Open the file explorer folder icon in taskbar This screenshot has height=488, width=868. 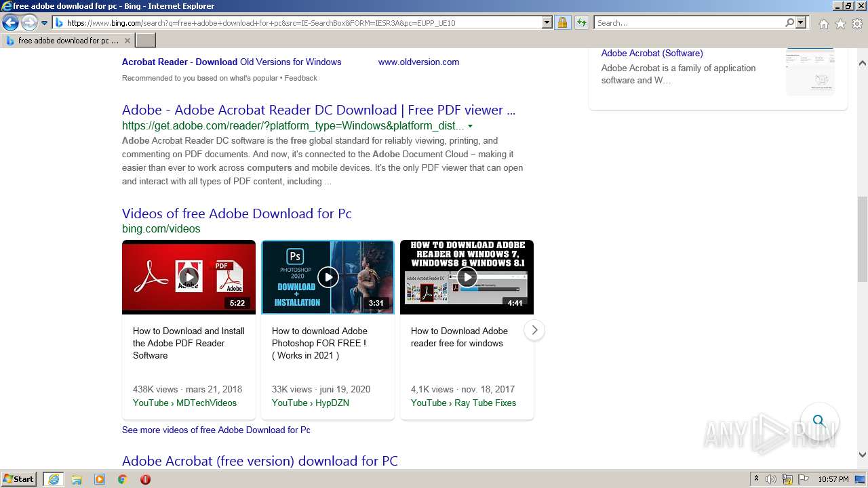77,479
